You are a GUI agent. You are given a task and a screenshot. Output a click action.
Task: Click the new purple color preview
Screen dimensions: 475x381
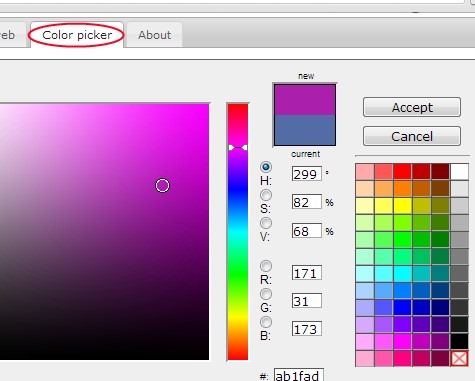pyautogui.click(x=305, y=100)
